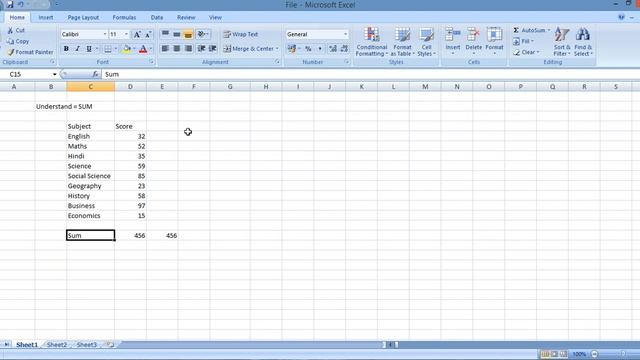The image size is (640, 360).
Task: Toggle Bold formatting
Action: click(x=66, y=49)
